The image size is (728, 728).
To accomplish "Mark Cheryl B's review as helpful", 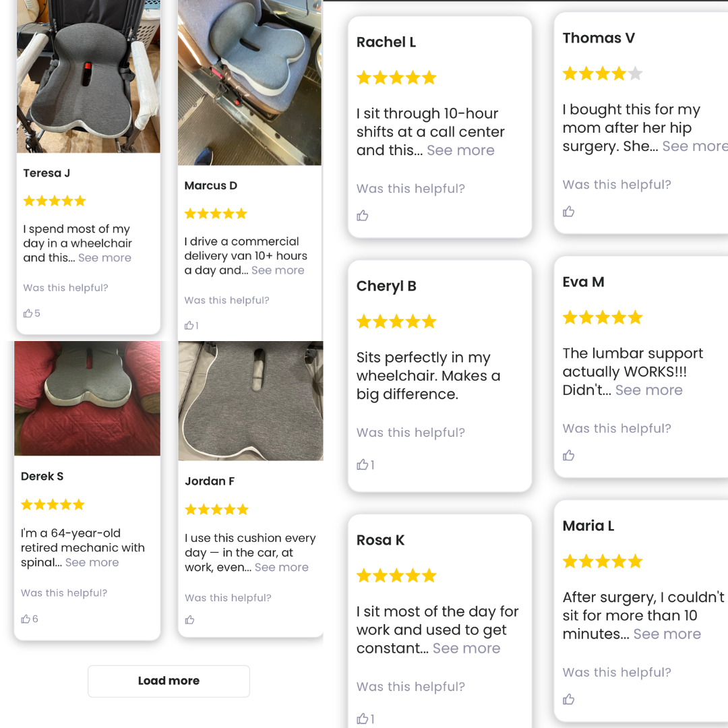I will tap(363, 464).
